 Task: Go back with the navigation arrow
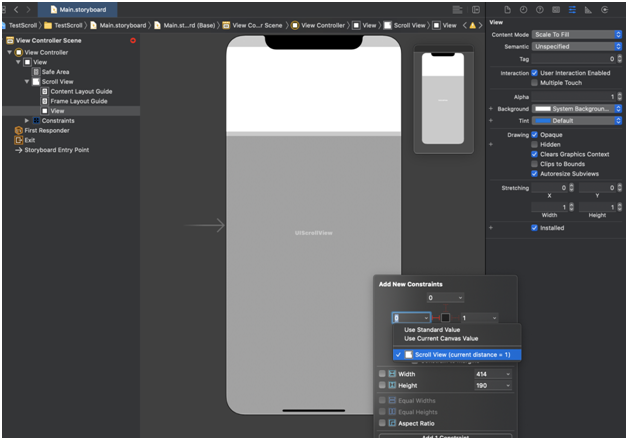[16, 9]
